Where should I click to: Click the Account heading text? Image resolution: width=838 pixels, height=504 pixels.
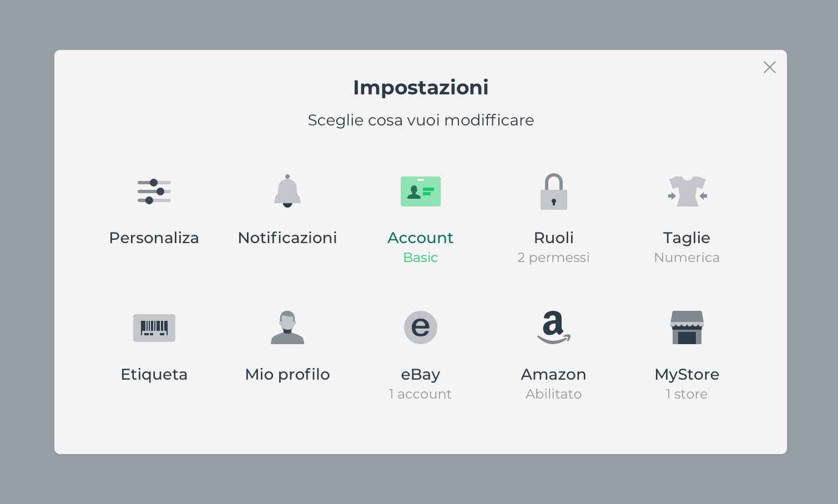pyautogui.click(x=421, y=238)
